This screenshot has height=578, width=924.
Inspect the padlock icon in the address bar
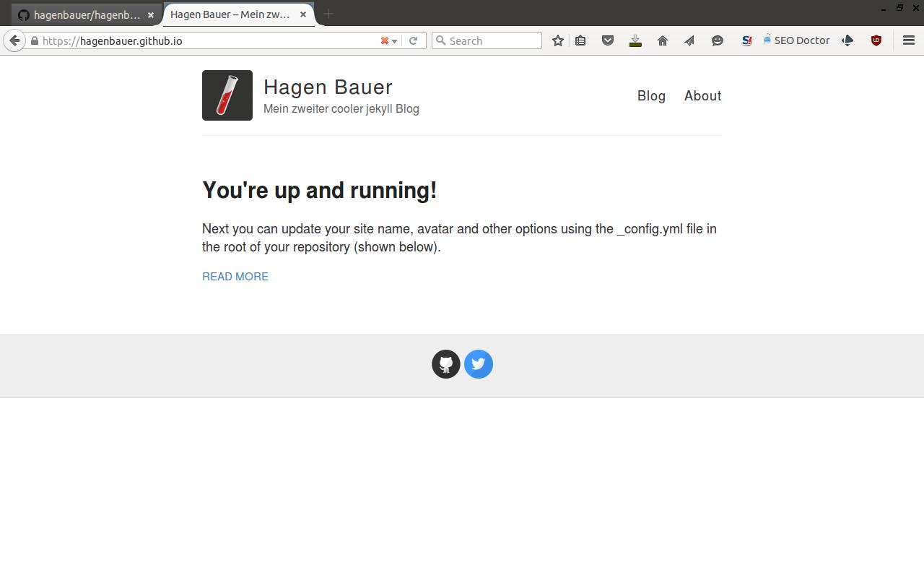click(35, 40)
